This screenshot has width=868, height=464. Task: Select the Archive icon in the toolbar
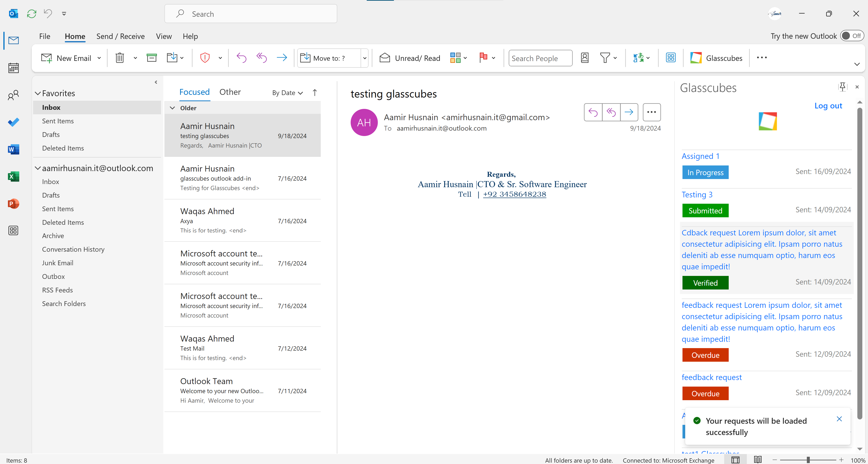pos(152,57)
